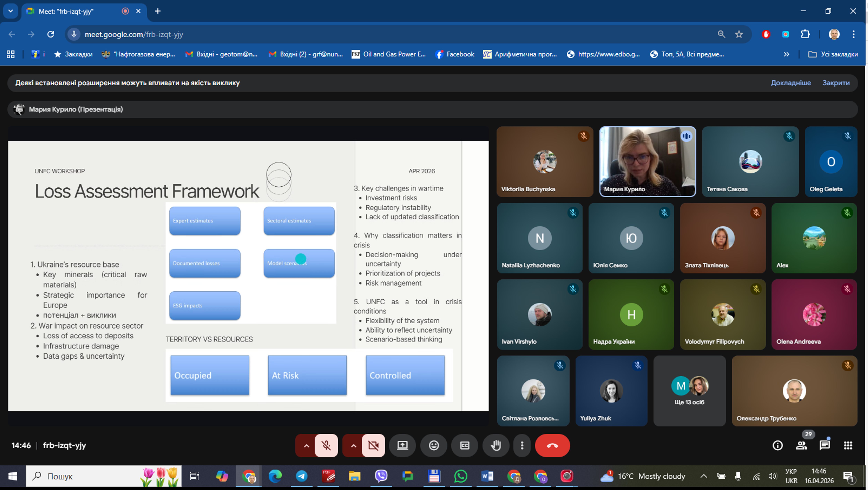Open the Закладки bookmark folder
The height and width of the screenshot is (490, 868).
point(73,54)
